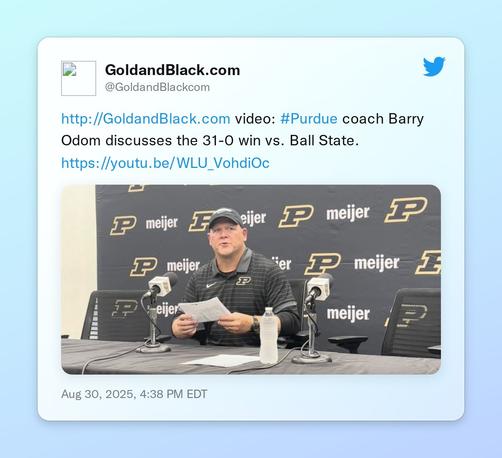Click the Purdue P logo on coach's shirt
Image resolution: width=502 pixels, height=458 pixels.
tap(244, 281)
